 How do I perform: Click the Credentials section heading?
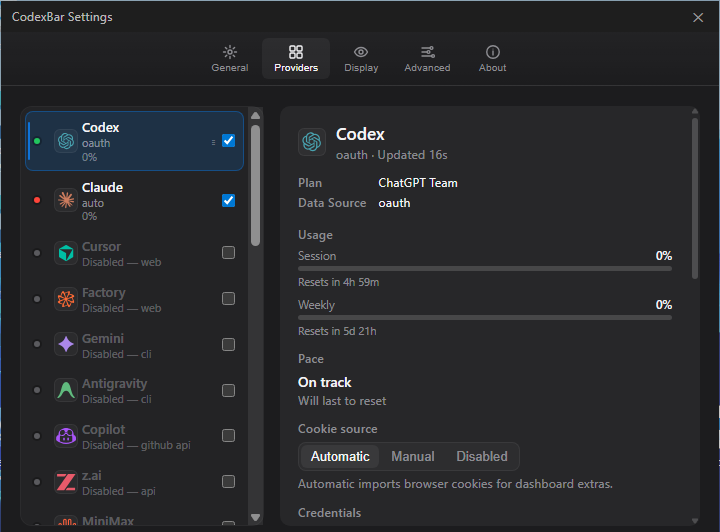(x=329, y=513)
